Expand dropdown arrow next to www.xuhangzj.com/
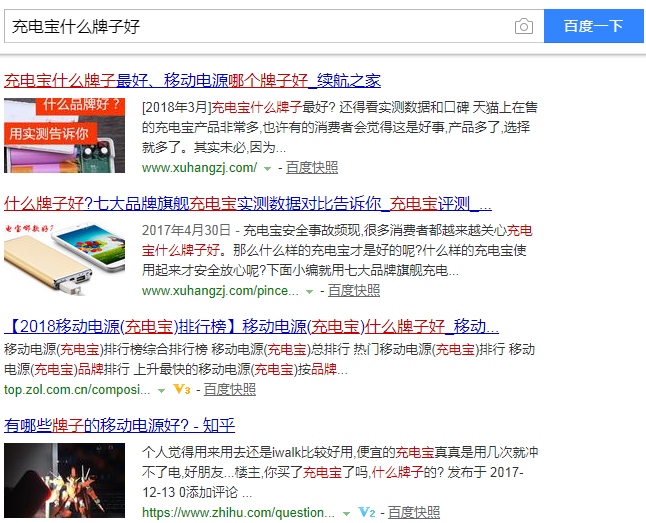Image resolution: width=646 pixels, height=523 pixels. click(x=267, y=169)
